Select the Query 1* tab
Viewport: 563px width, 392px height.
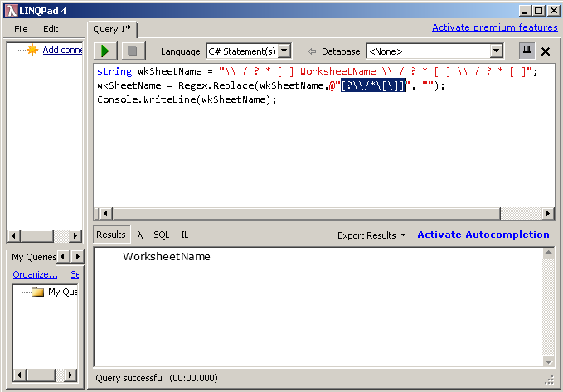tap(112, 29)
